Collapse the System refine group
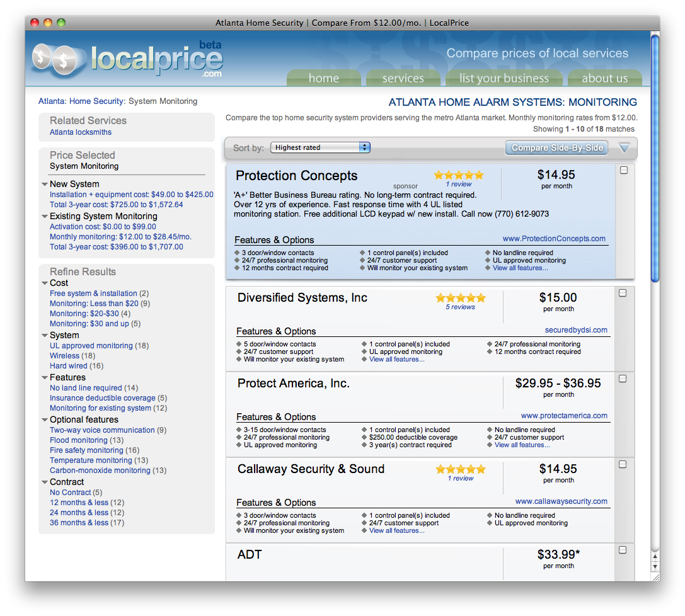685x616 pixels. [45, 335]
